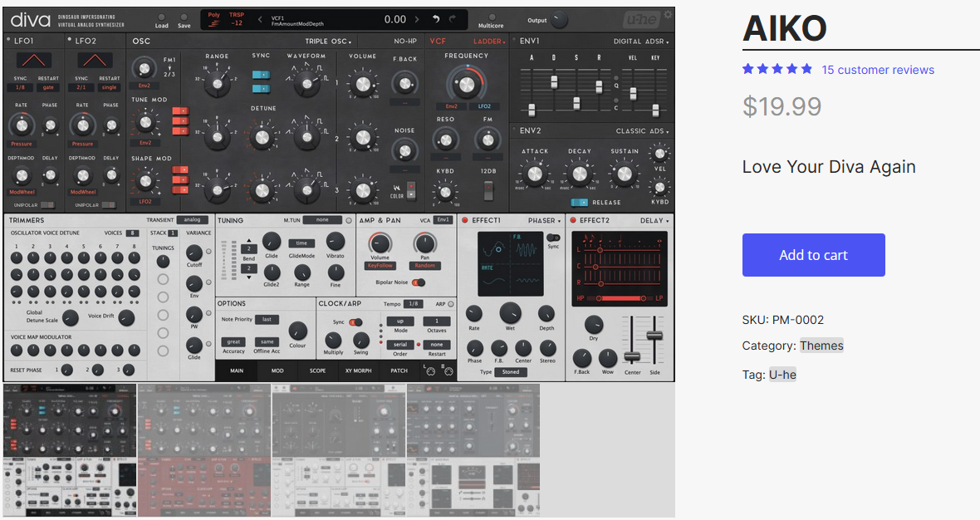Open the LADDER filter type dropdown
Screen dimensions: 980x520
coord(489,42)
